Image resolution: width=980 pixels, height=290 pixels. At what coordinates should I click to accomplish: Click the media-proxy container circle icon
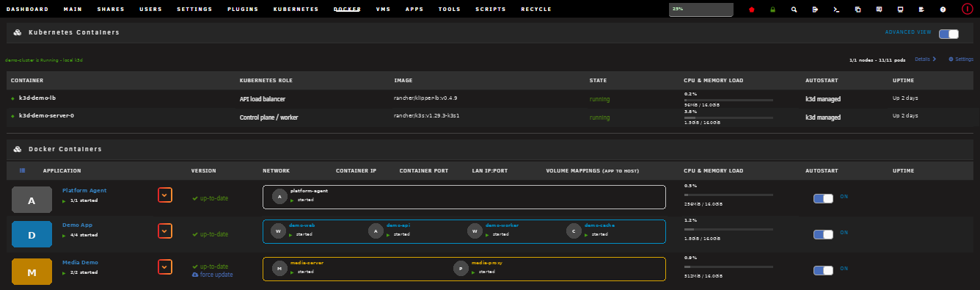(460, 268)
